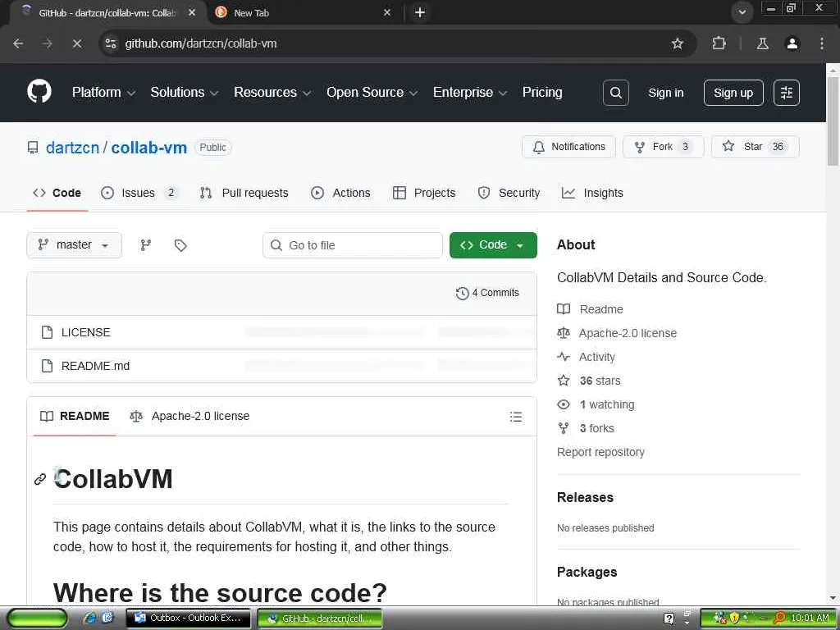
Task: Expand the Open Source navigation menu
Action: point(372,92)
